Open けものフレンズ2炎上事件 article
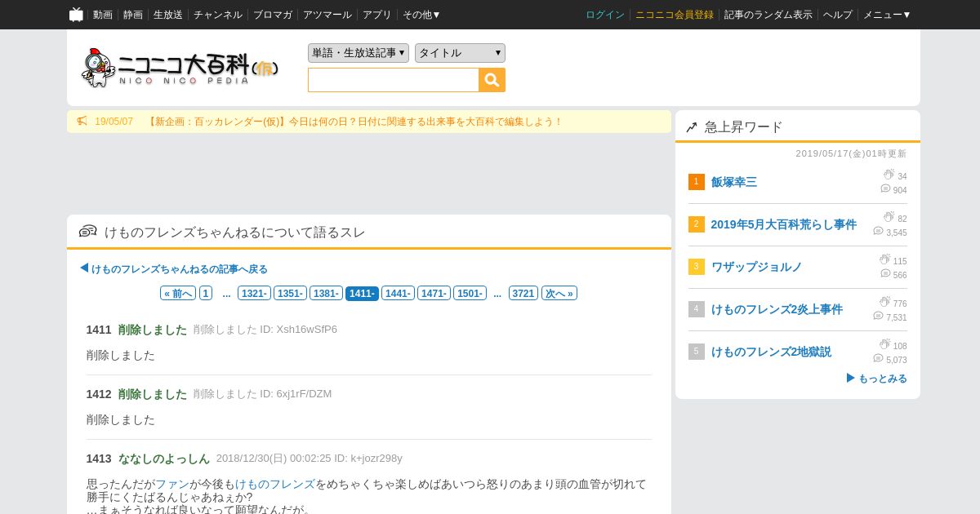The width and height of the screenshot is (980, 514). coord(777,309)
